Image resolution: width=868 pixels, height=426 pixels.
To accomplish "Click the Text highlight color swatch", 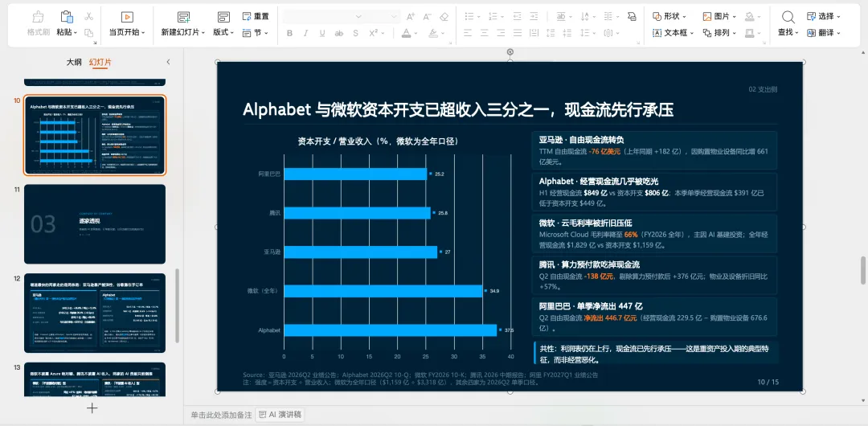I will 434,33.
